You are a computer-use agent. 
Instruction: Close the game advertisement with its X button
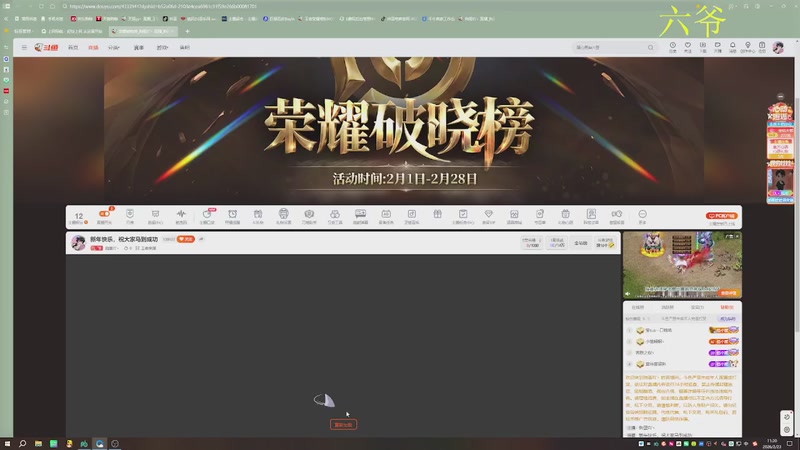point(737,236)
